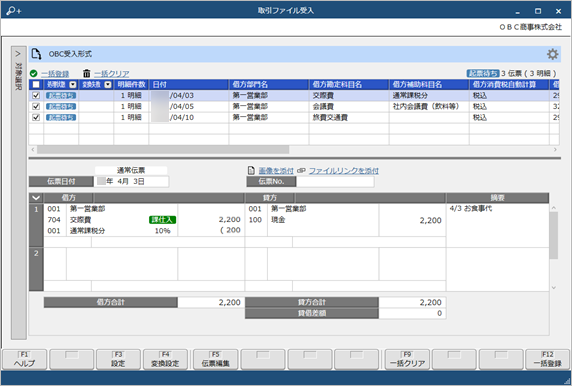
Task: Select the 旅費交通費 cell in table
Action: (349, 117)
